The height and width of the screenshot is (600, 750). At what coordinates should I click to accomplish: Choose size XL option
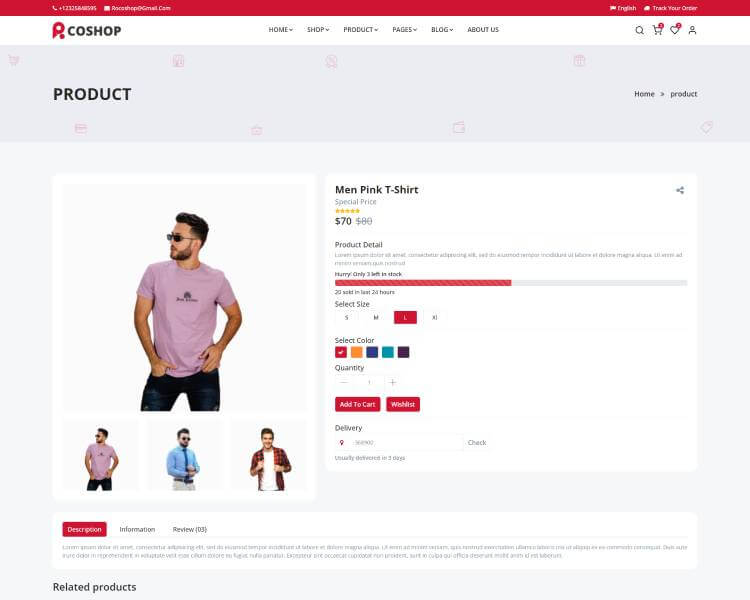(435, 317)
